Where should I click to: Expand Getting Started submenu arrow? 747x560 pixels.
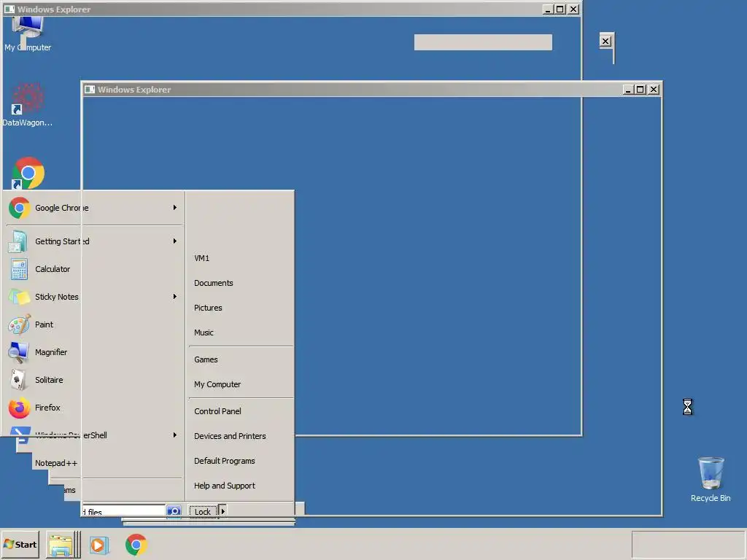tap(175, 241)
